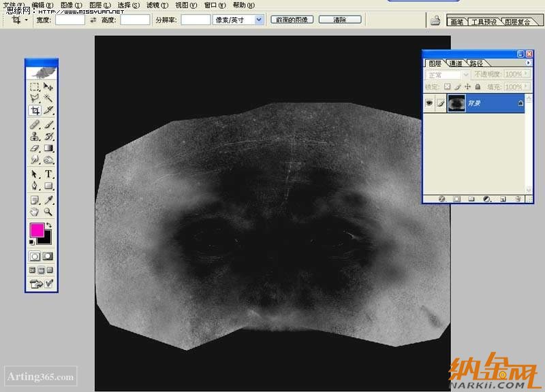Toggle Background layer visibility eye
The width and height of the screenshot is (545, 392).
tap(430, 103)
